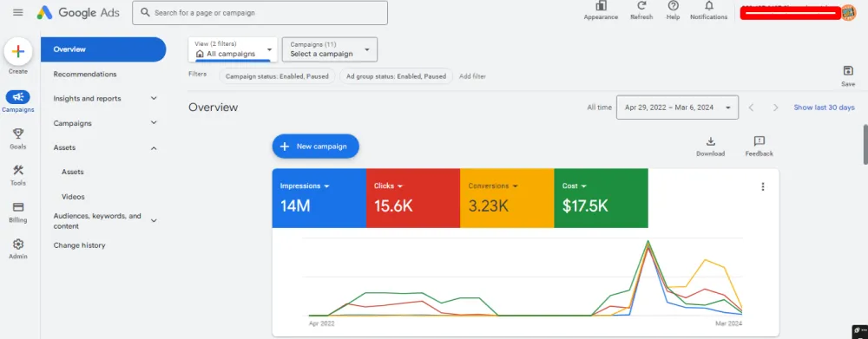The height and width of the screenshot is (339, 868).
Task: Click the Create plus button
Action: [17, 52]
